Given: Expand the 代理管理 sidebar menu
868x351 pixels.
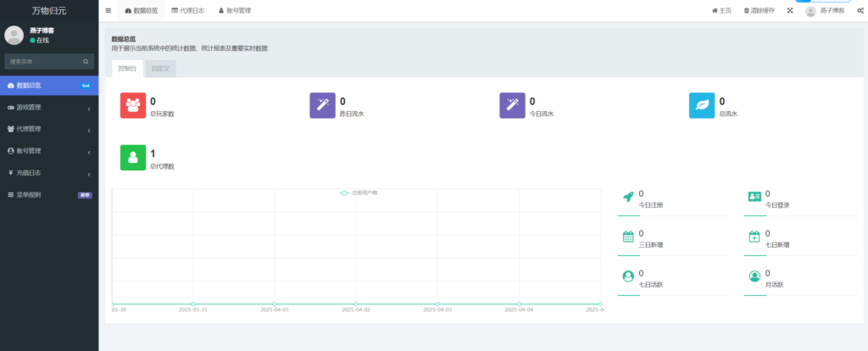Looking at the screenshot, I should click(49, 129).
